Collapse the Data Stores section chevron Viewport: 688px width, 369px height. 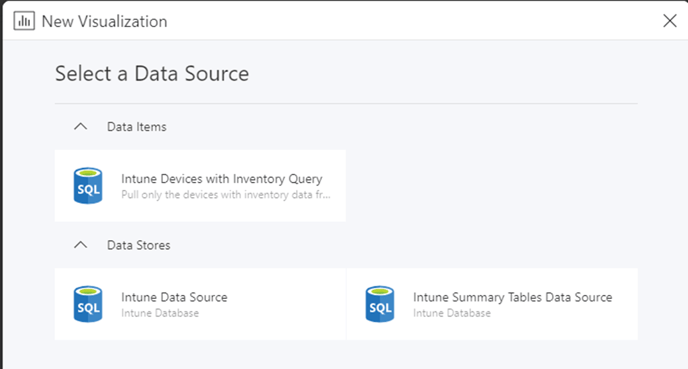[81, 245]
